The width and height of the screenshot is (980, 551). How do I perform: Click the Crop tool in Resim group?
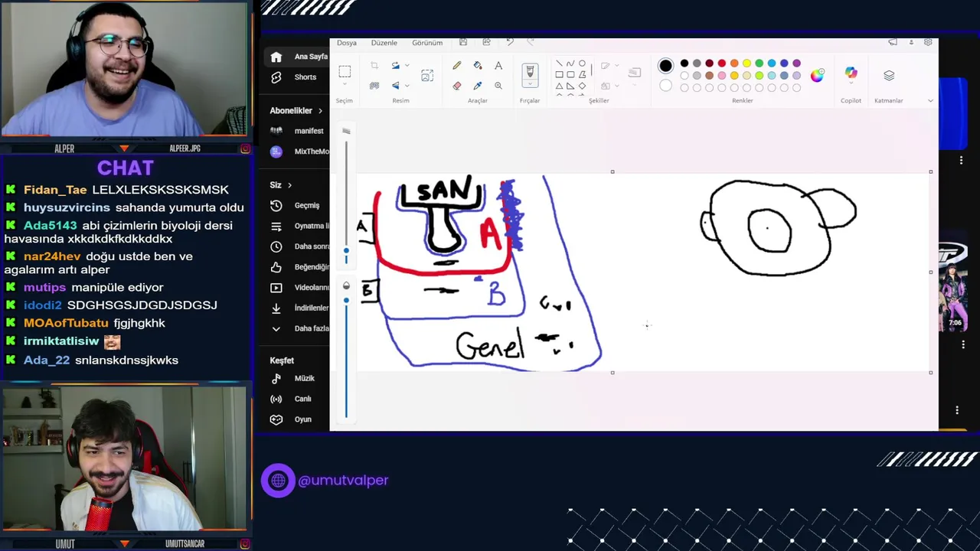pyautogui.click(x=374, y=65)
